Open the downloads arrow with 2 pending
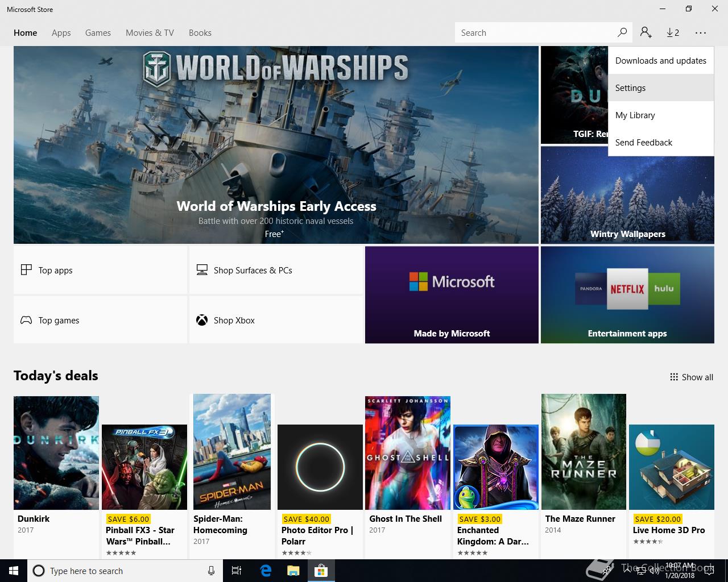Image resolution: width=728 pixels, height=582 pixels. (673, 32)
